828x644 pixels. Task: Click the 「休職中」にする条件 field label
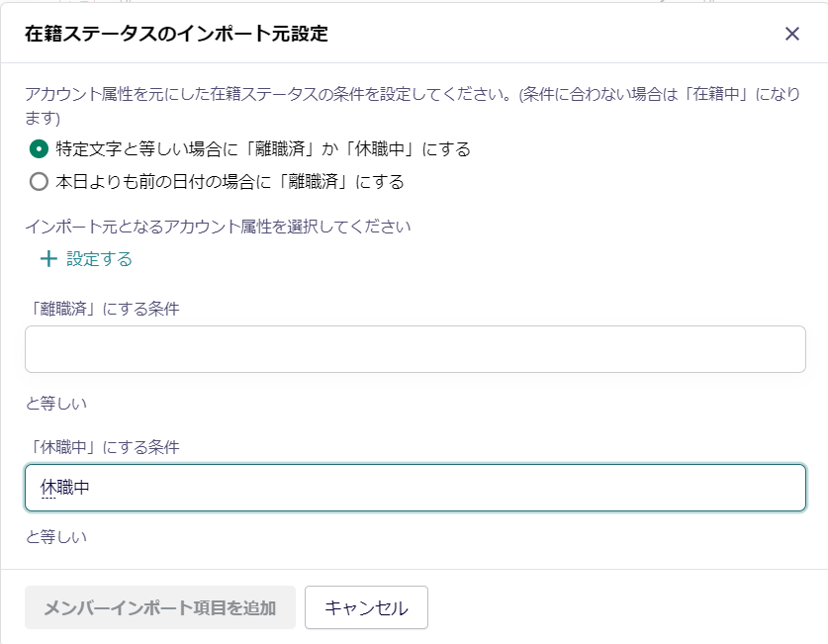[x=103, y=447]
